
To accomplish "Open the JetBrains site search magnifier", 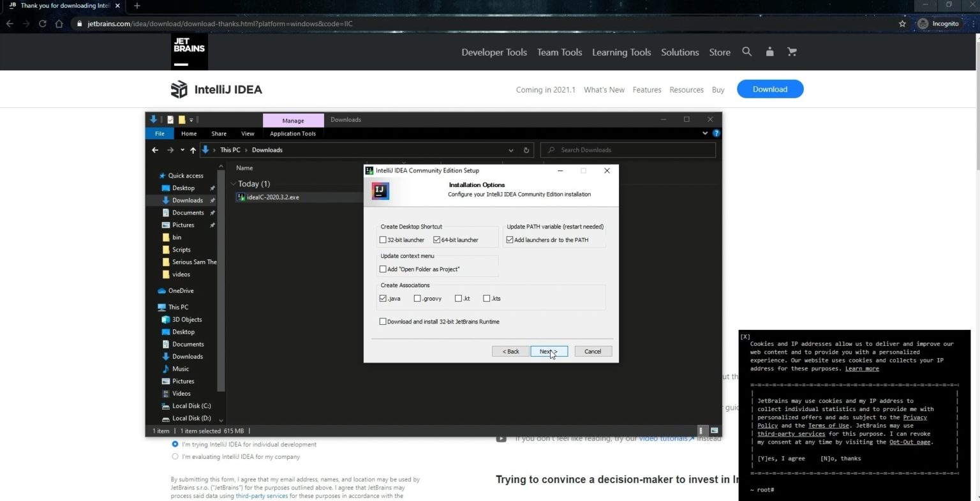I will click(x=746, y=52).
